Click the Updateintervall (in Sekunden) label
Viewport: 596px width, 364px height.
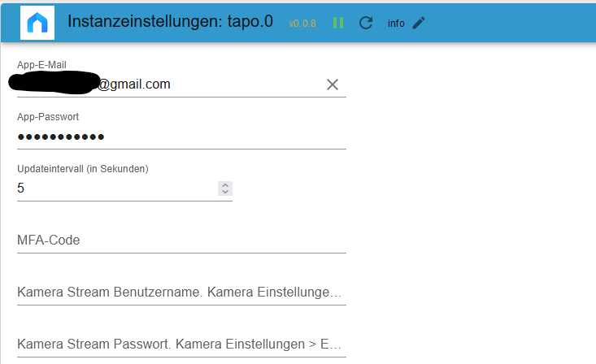click(x=82, y=169)
